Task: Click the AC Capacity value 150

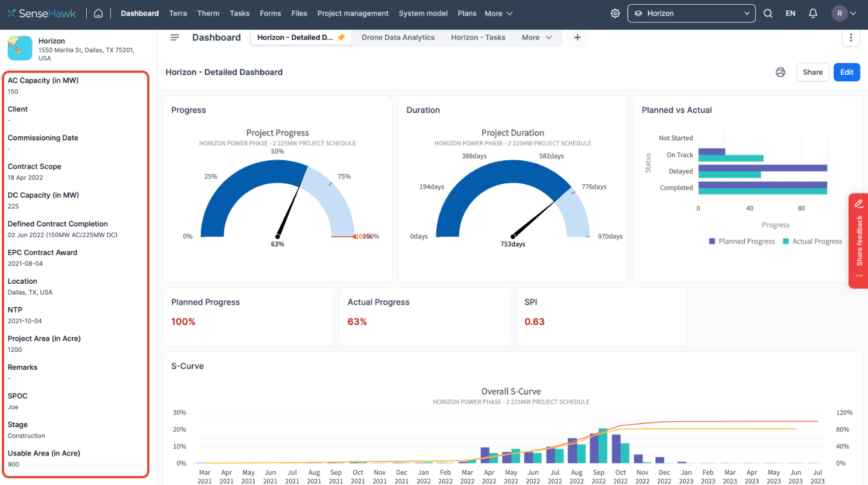Action: point(13,92)
